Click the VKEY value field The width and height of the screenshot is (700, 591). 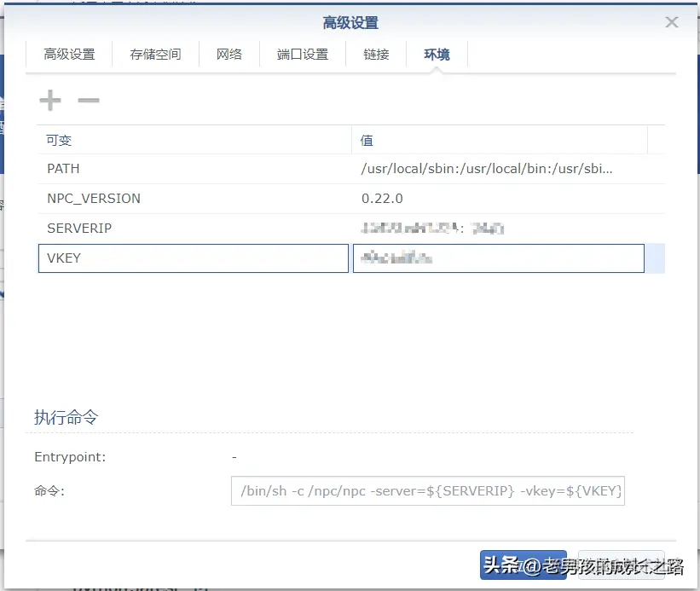pos(498,258)
